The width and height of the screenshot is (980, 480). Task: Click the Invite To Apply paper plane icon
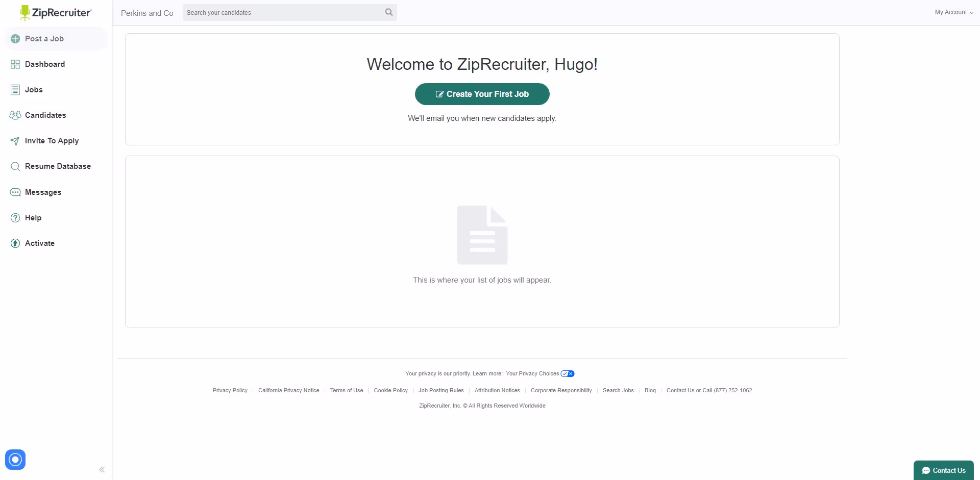coord(15,141)
